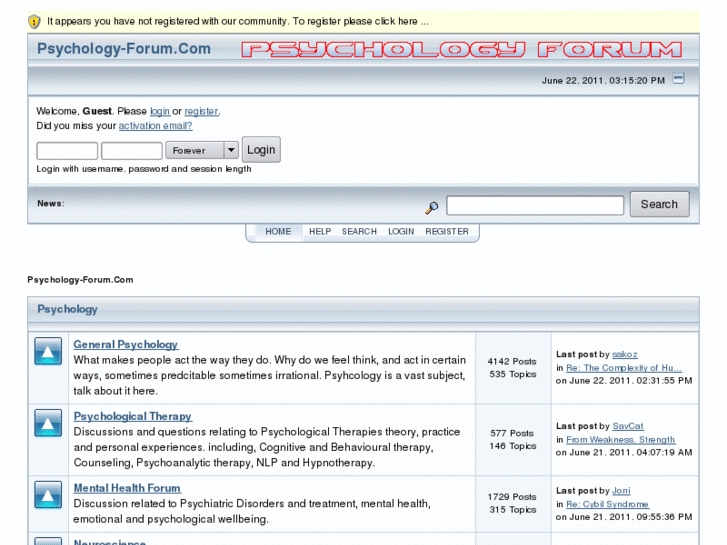This screenshot has height=545, width=727.
Task: Click the Psychology-Forum.Com breadcrumb text
Action: 80,280
